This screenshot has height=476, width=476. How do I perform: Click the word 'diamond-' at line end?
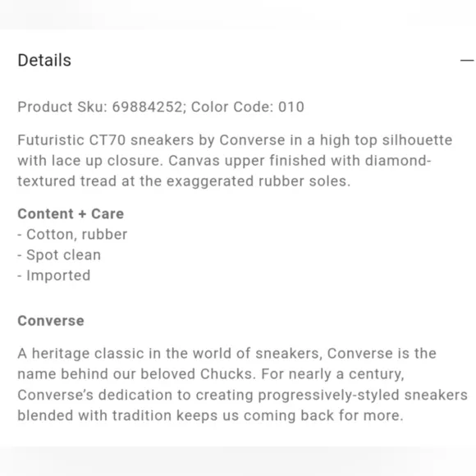[x=398, y=161]
